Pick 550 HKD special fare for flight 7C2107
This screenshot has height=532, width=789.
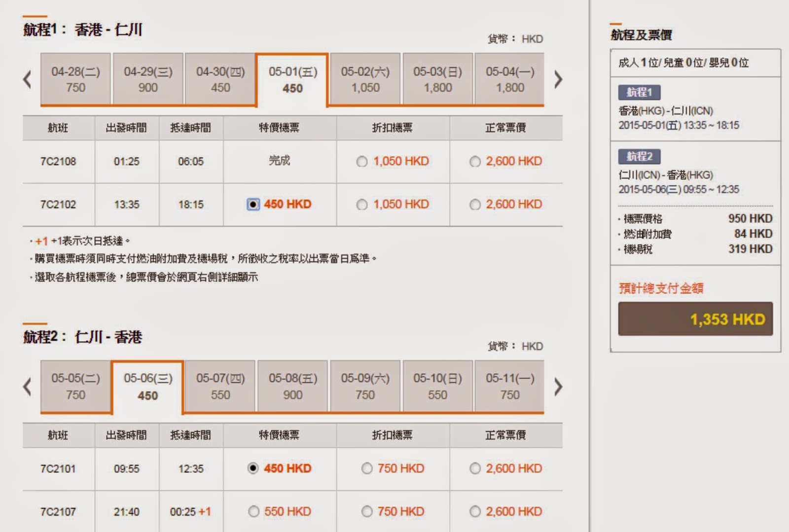pyautogui.click(x=253, y=512)
